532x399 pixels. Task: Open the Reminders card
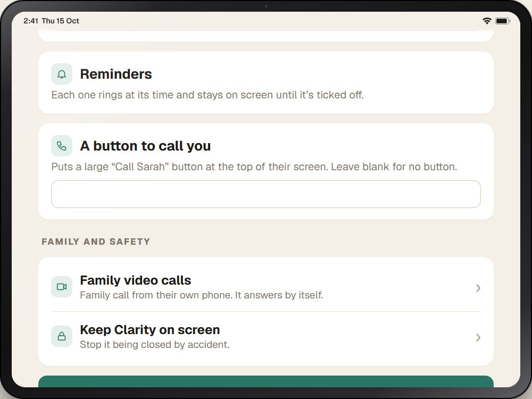coord(266,83)
